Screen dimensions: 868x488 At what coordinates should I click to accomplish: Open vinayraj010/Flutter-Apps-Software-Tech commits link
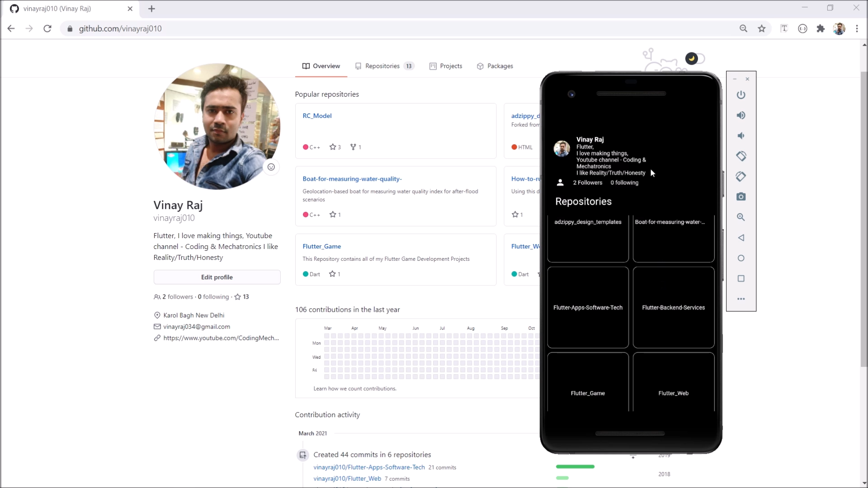[369, 467]
